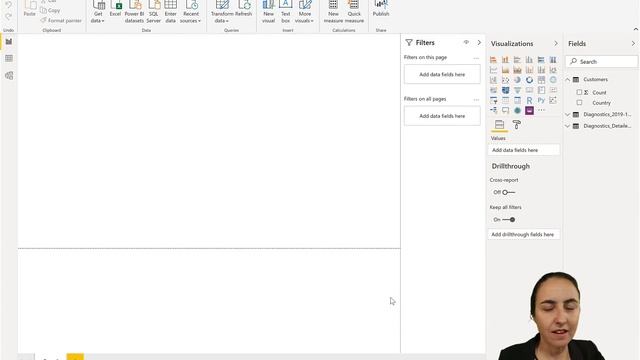This screenshot has width=640, height=360.
Task: Select the Table visual
Action: 505,100
